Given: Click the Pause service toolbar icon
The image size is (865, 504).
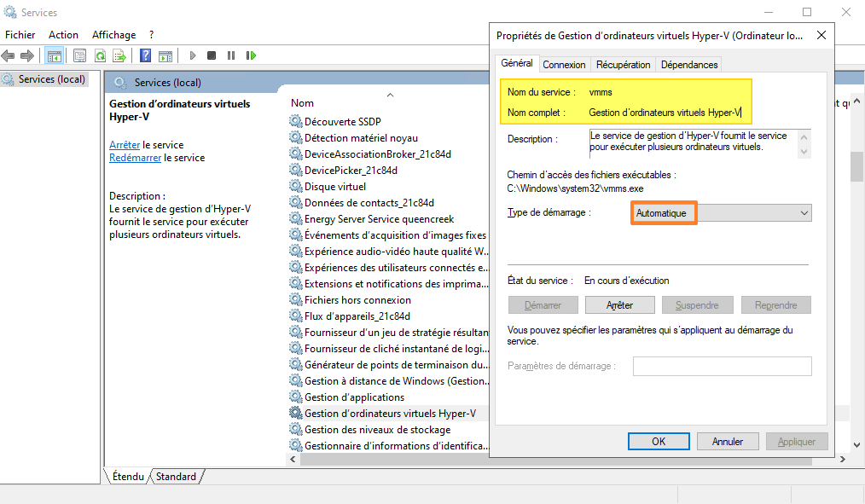Looking at the screenshot, I should point(231,55).
